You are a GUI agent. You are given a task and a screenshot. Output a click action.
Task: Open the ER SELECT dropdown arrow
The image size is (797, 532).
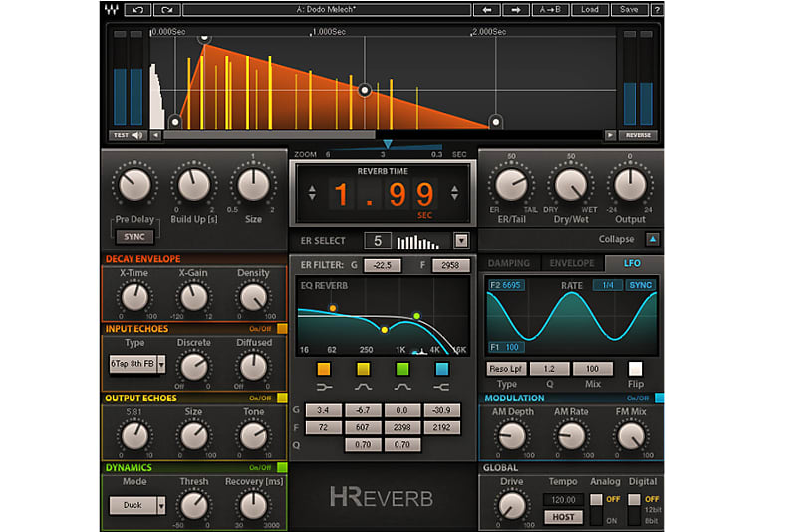click(461, 240)
